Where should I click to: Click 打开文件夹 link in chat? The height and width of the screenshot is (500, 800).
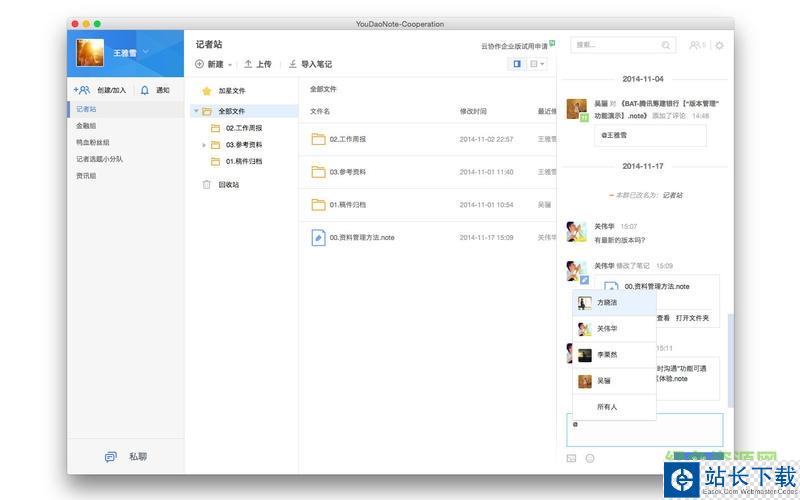692,318
